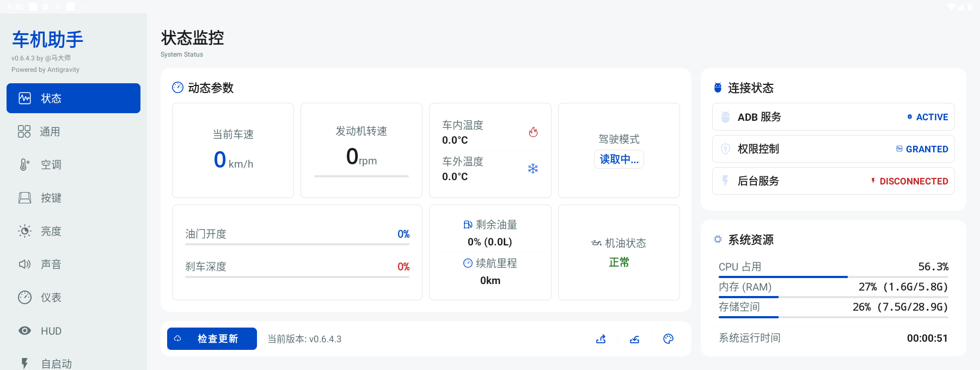The image size is (980, 370).
Task: Click the fuel pump icon by 剩余油量
Action: pyautogui.click(x=468, y=225)
